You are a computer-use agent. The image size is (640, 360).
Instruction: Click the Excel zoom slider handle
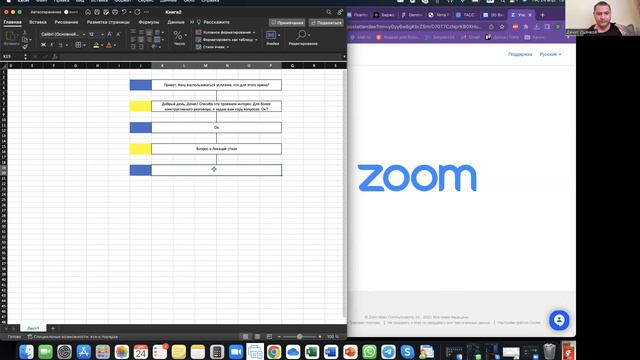click(300, 337)
